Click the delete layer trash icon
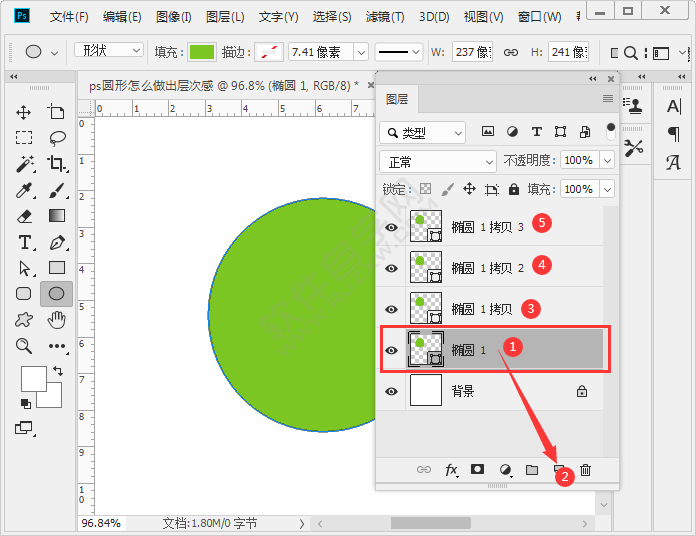 pos(586,469)
